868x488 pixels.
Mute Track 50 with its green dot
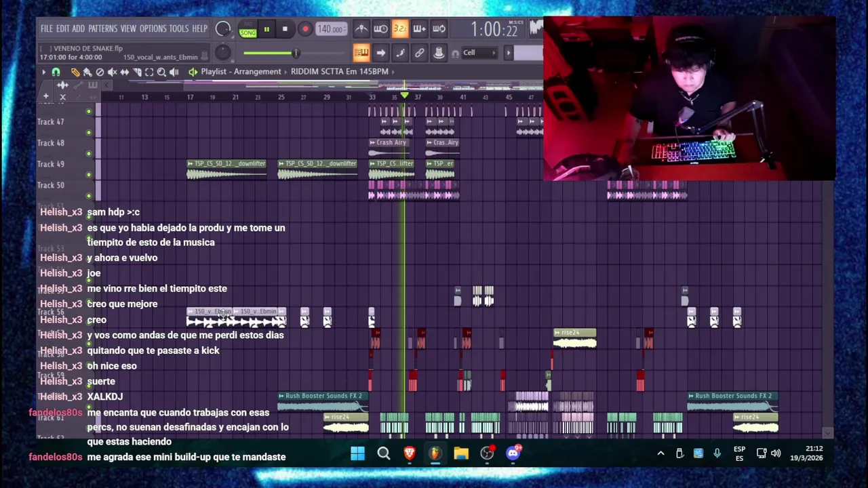(89, 196)
